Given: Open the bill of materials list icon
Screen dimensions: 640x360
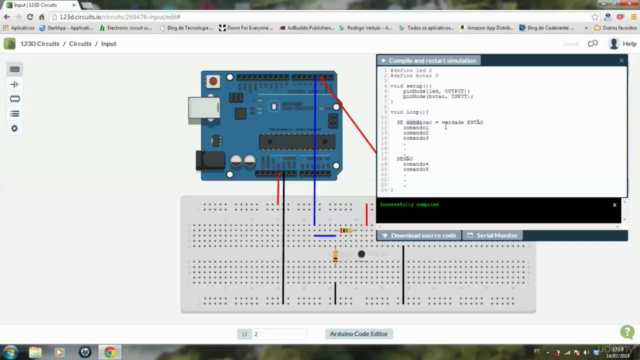Looking at the screenshot, I should (x=15, y=113).
